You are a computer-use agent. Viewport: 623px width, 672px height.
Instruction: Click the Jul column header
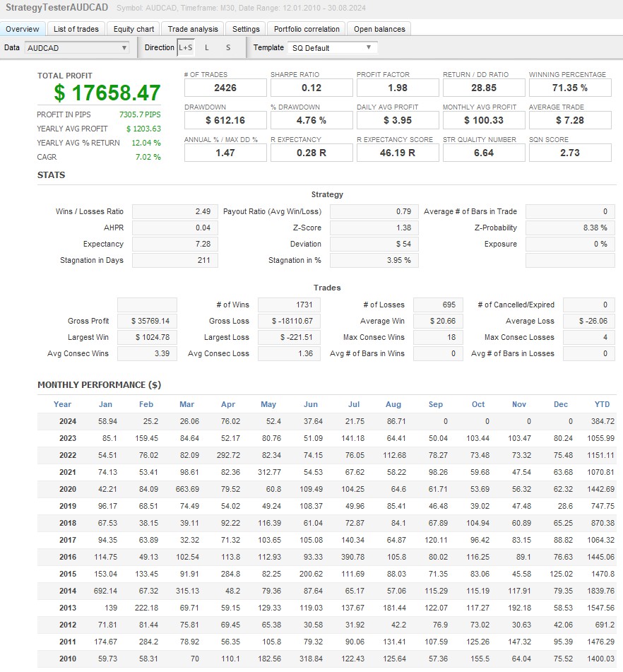coord(354,404)
